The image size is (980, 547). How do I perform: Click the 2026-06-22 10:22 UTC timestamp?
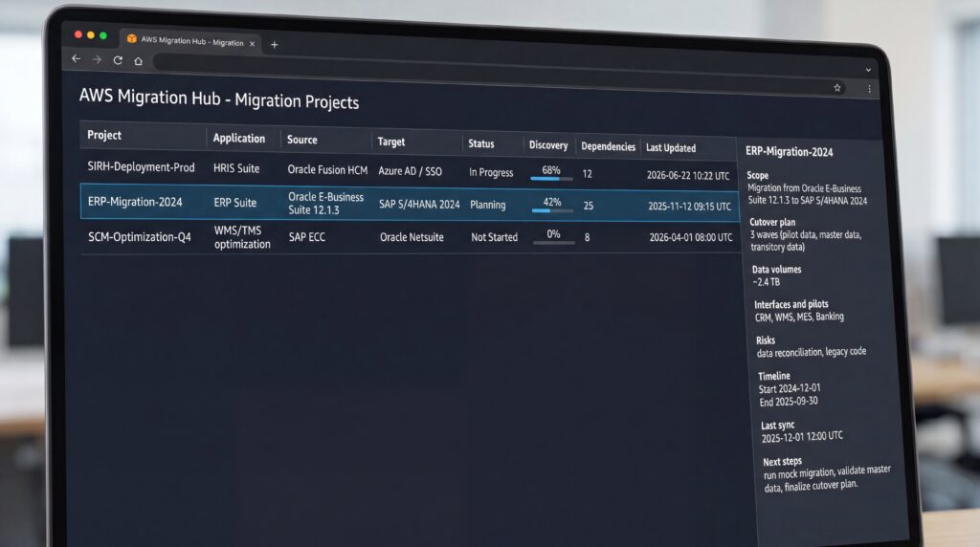point(688,175)
